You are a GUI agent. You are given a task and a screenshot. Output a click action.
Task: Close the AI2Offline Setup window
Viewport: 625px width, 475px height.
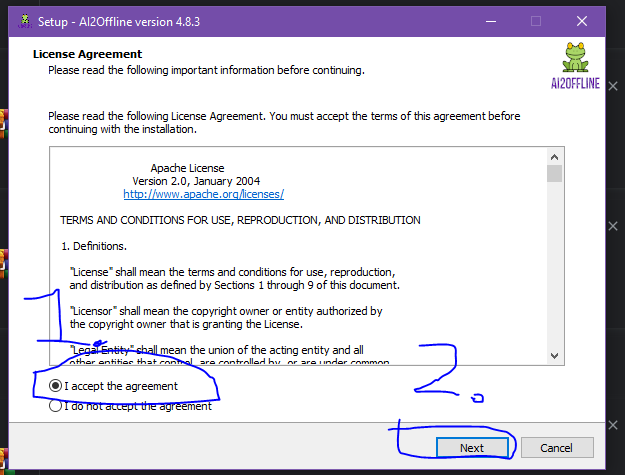coord(581,20)
